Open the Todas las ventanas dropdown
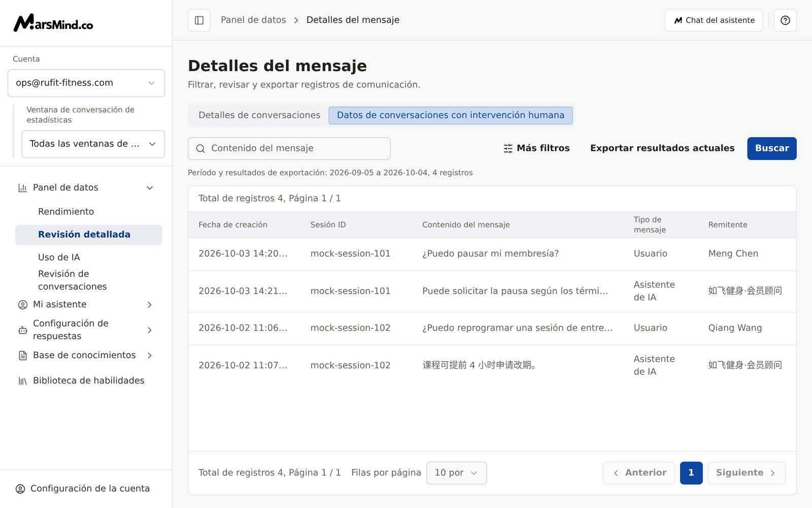The height and width of the screenshot is (508, 812). coord(93,144)
